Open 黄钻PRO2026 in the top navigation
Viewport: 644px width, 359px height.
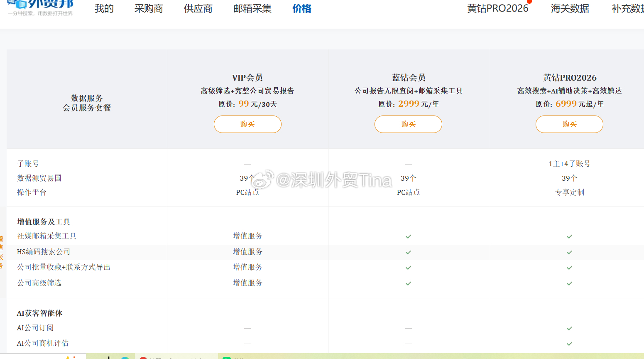click(498, 8)
